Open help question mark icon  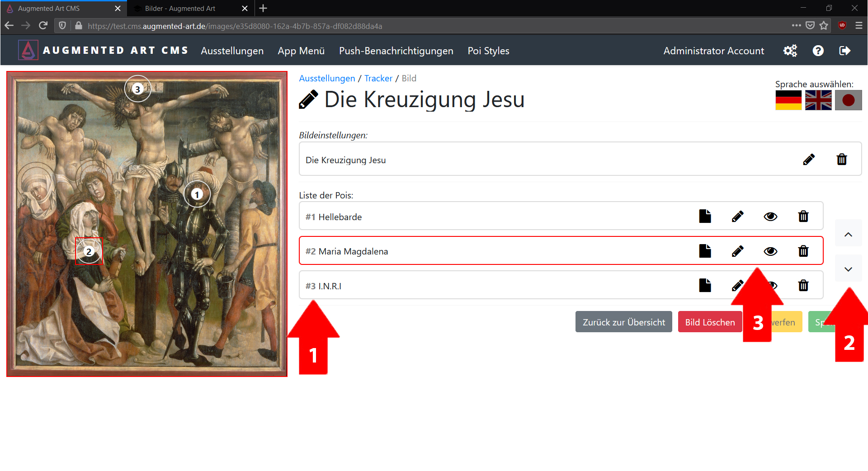pyautogui.click(x=818, y=51)
